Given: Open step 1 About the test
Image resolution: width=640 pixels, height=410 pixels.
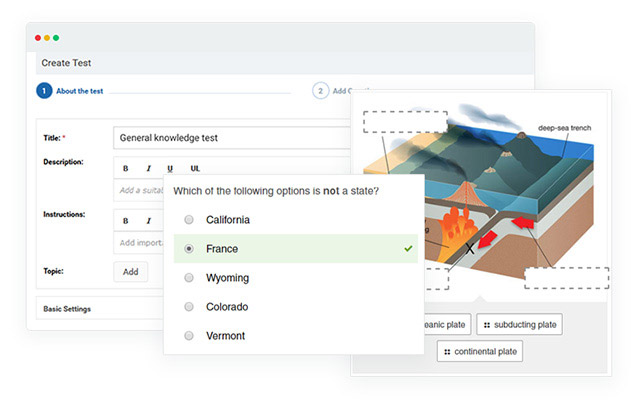Looking at the screenshot, I should (x=44, y=91).
